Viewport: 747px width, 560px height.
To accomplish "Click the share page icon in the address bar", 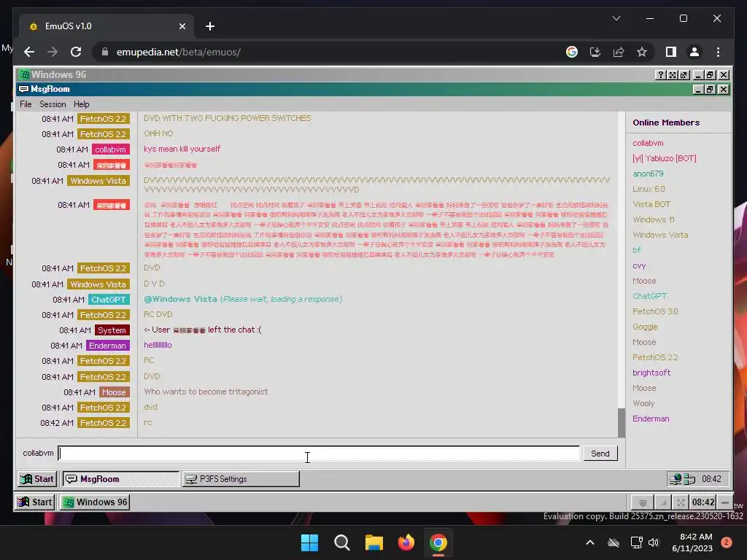I will 619,52.
